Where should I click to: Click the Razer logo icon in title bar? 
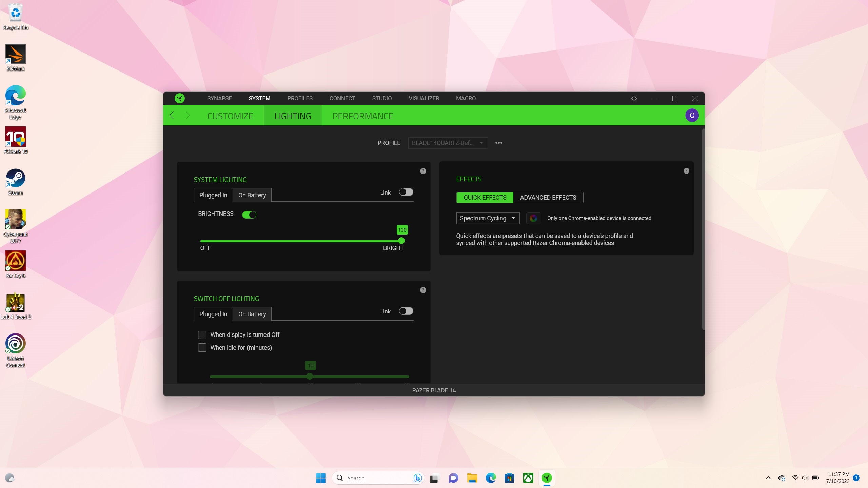[180, 98]
